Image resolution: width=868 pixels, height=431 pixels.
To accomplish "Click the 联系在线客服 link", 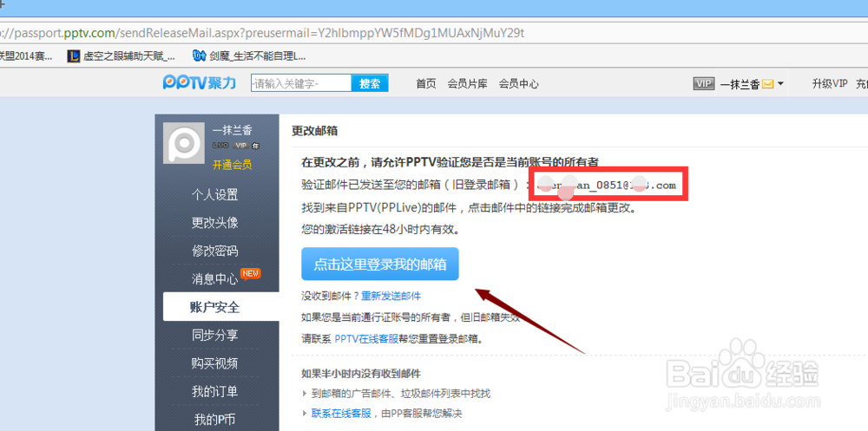I will coord(341,413).
